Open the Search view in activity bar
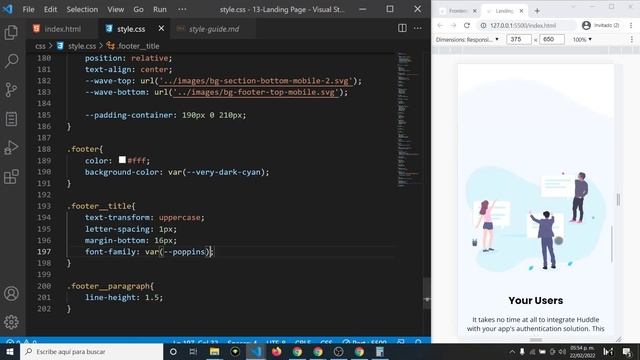Screen dimensions: 640x360 point(11,61)
